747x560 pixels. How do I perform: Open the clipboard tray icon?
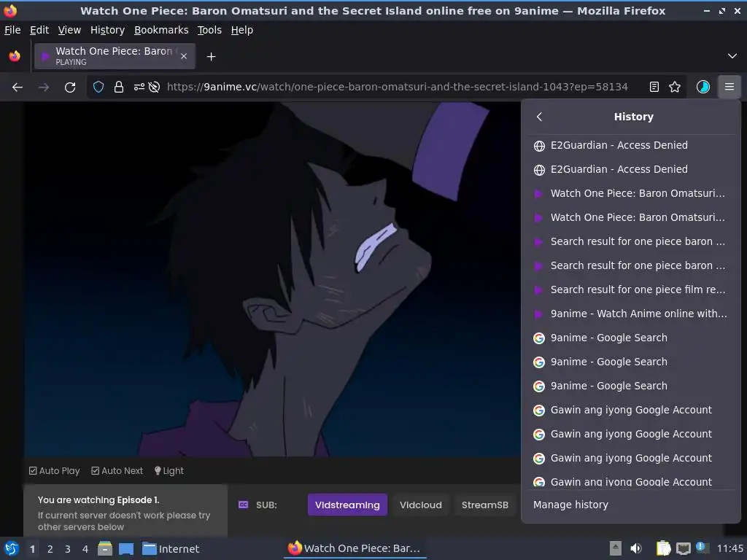[664, 548]
